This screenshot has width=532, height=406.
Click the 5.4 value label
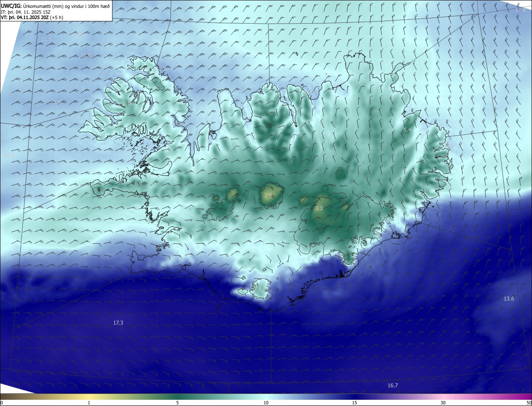[407, 130]
